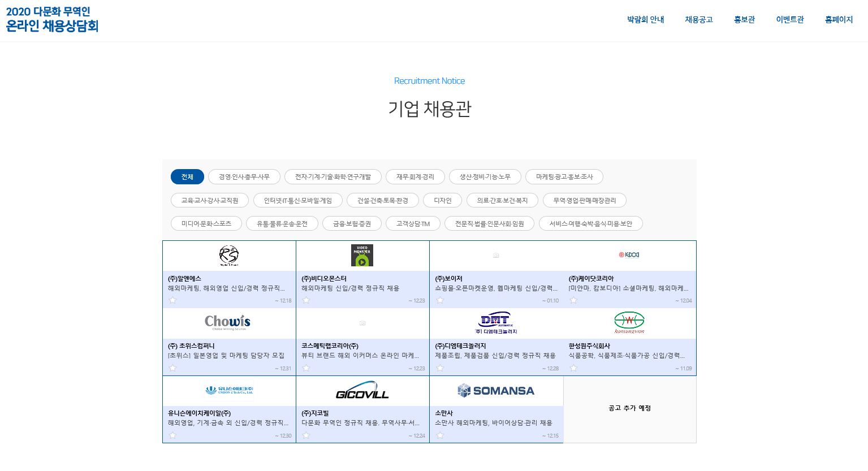Viewport: 868px width, 471px height.
Task: Filter by 금융·보험·증권
Action: point(352,223)
